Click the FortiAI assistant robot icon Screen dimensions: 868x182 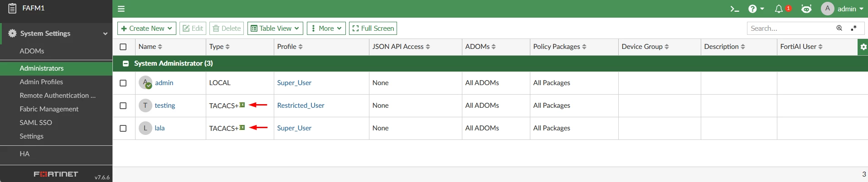click(x=806, y=9)
